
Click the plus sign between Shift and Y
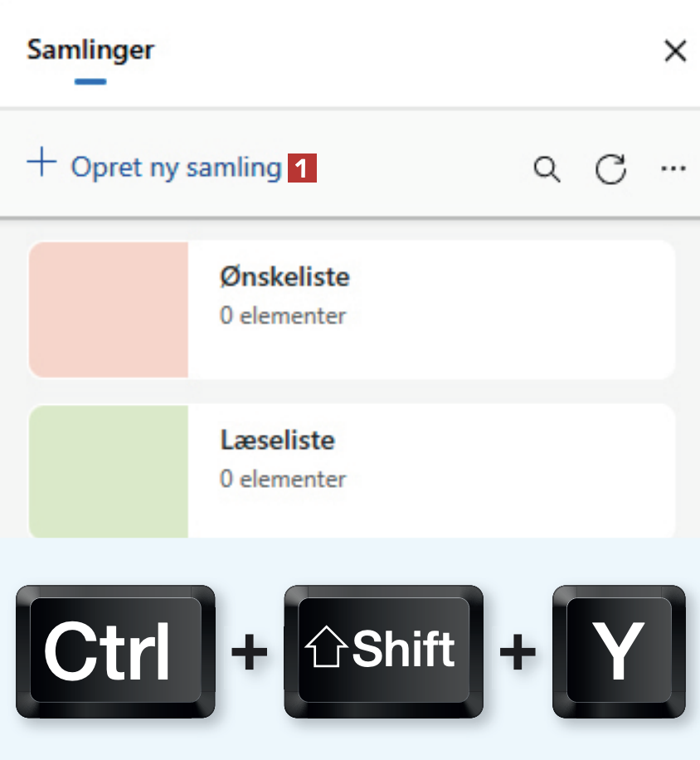[x=518, y=652]
